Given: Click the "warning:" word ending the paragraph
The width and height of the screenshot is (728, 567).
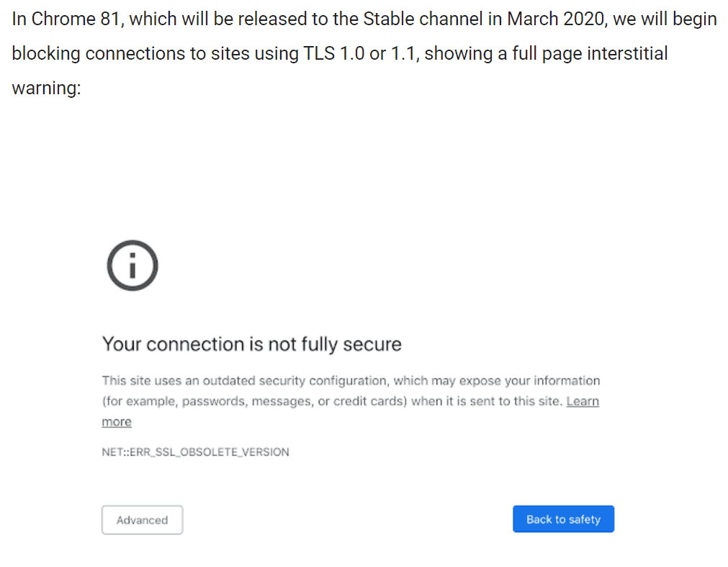Looking at the screenshot, I should (46, 88).
